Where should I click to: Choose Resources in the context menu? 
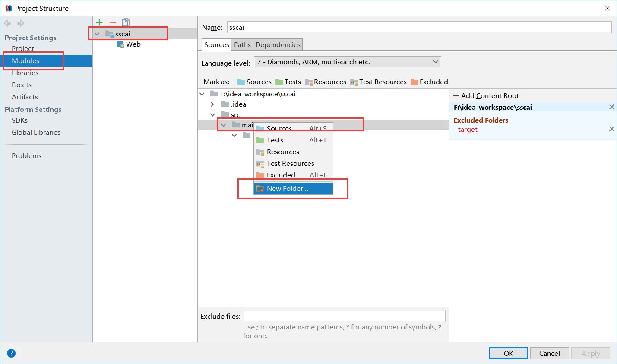(x=293, y=152)
